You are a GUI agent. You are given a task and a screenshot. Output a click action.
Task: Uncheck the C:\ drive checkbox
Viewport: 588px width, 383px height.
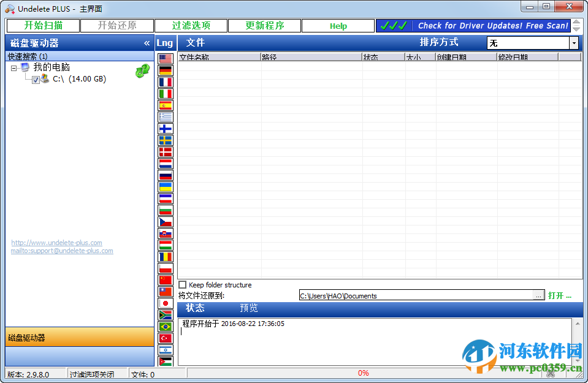coord(35,79)
